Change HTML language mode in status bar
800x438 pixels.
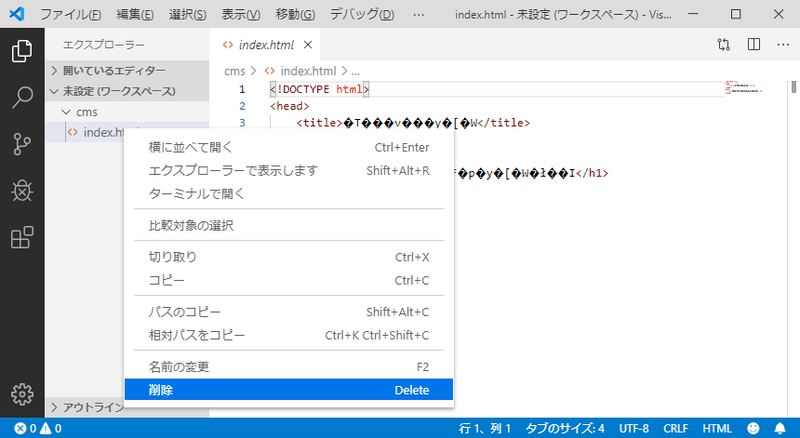click(717, 428)
